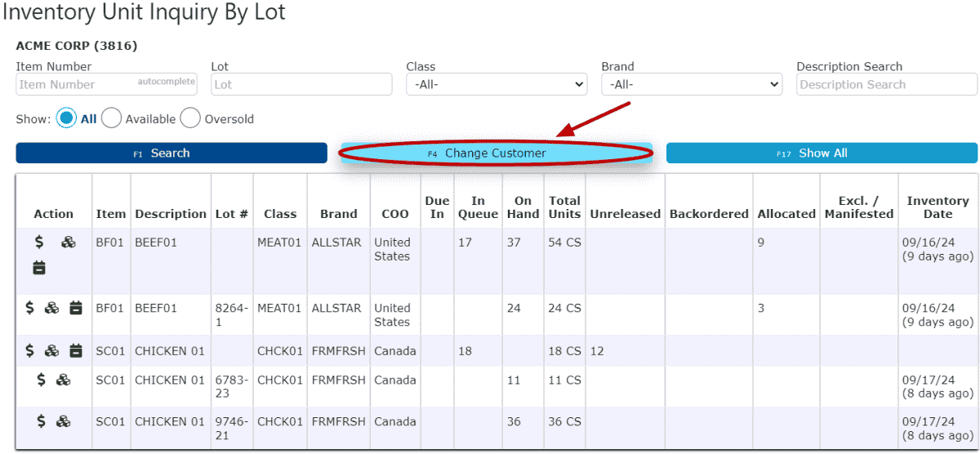
Task: Click the In Queue column header
Action: 478,207
